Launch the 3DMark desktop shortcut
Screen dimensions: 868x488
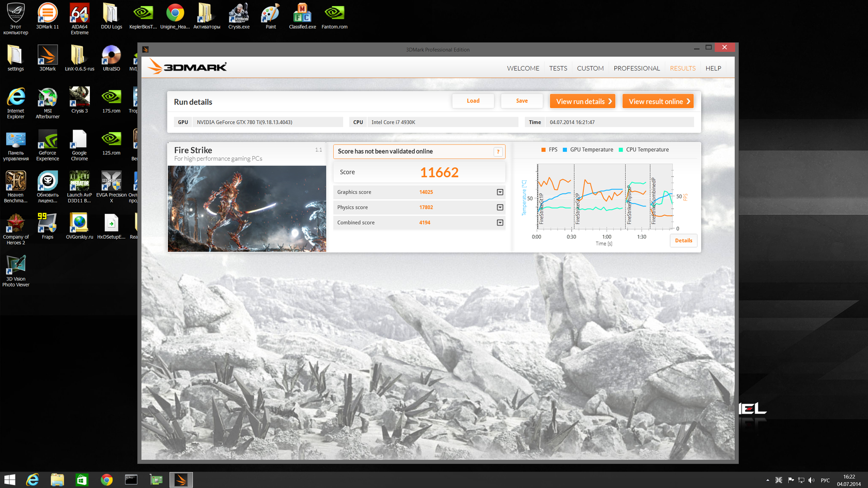tap(48, 58)
